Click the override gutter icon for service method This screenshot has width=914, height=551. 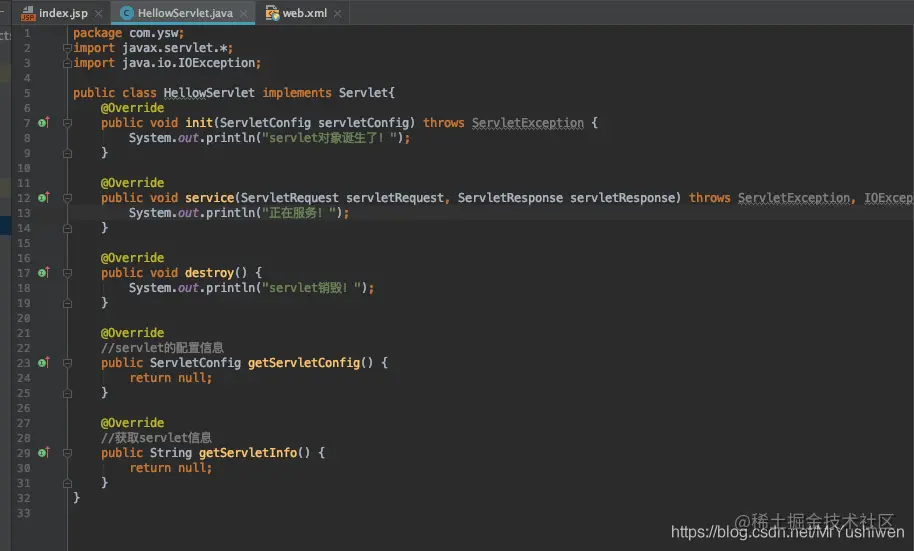pyautogui.click(x=44, y=198)
